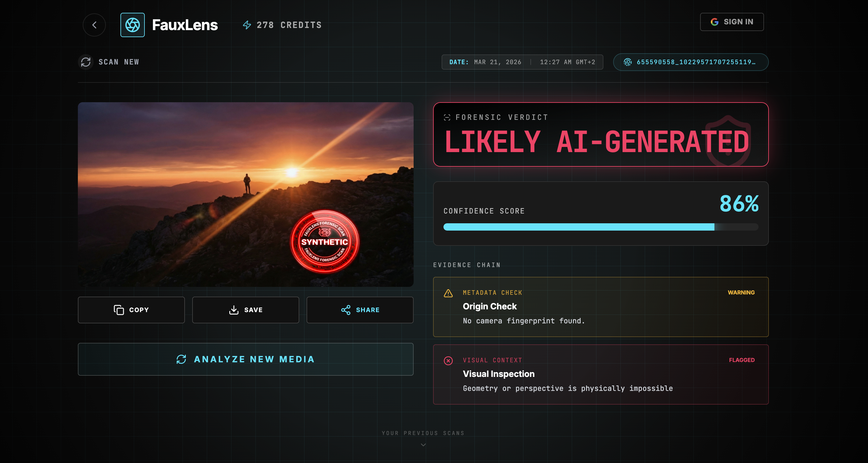Click the FauxLens aperture logo icon
The height and width of the screenshot is (463, 868).
[x=132, y=25]
